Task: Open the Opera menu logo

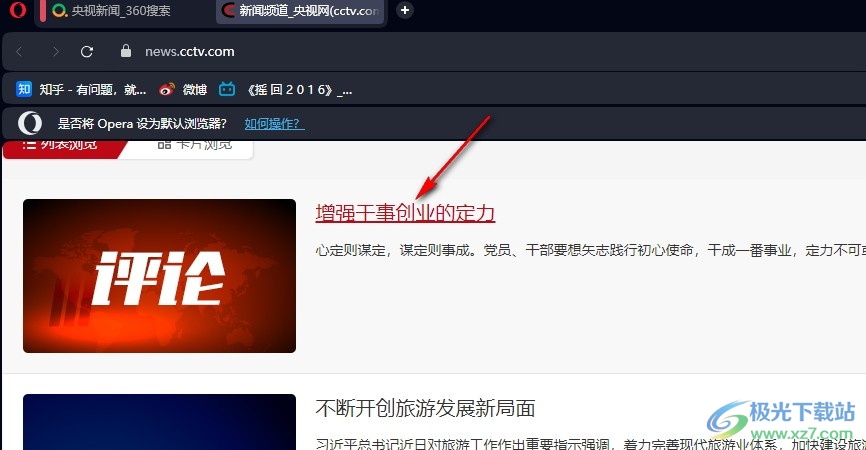Action: [x=18, y=10]
